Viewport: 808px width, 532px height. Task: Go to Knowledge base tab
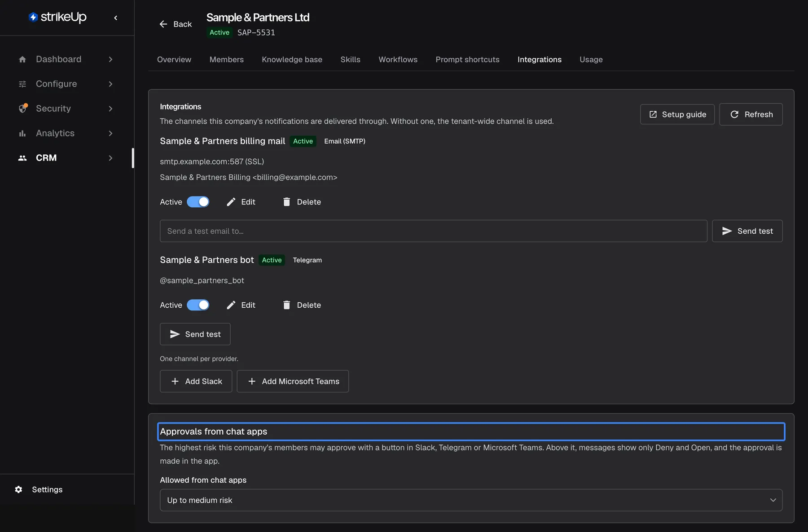292,60
